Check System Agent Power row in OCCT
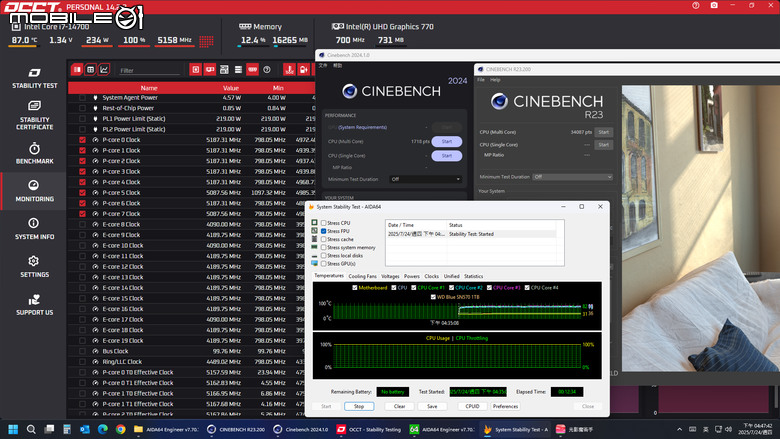This screenshot has width=780, height=439. (83, 97)
